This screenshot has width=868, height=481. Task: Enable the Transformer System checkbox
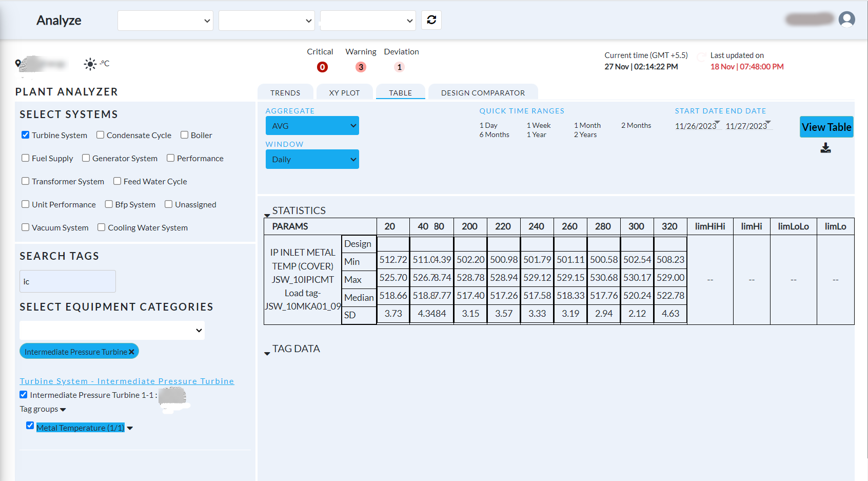[x=25, y=181]
